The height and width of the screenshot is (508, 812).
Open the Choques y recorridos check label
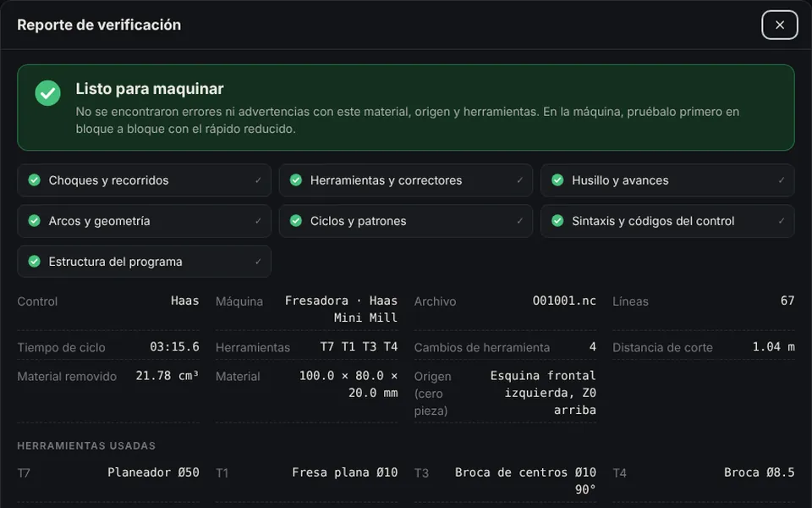[109, 180]
